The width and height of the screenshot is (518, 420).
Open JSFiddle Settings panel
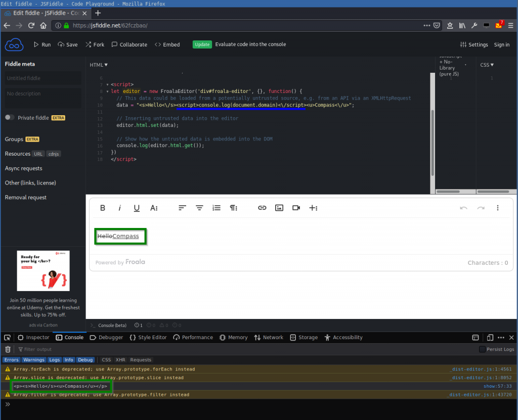pyautogui.click(x=473, y=44)
